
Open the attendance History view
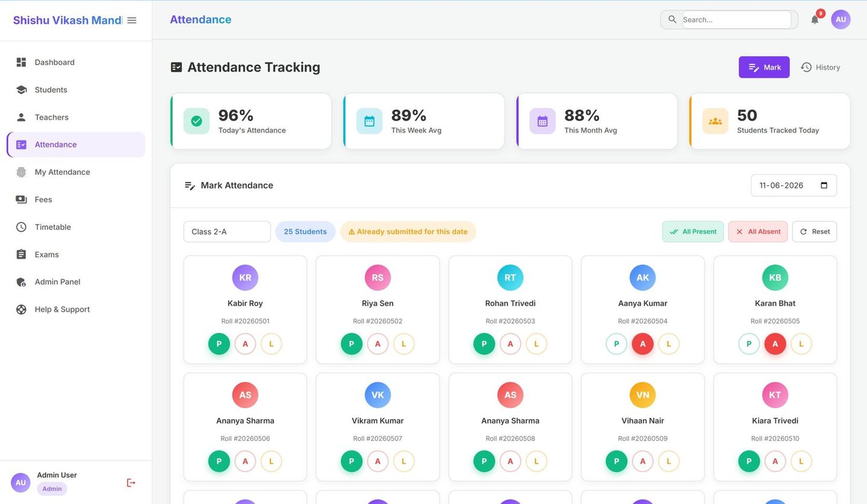coord(820,67)
